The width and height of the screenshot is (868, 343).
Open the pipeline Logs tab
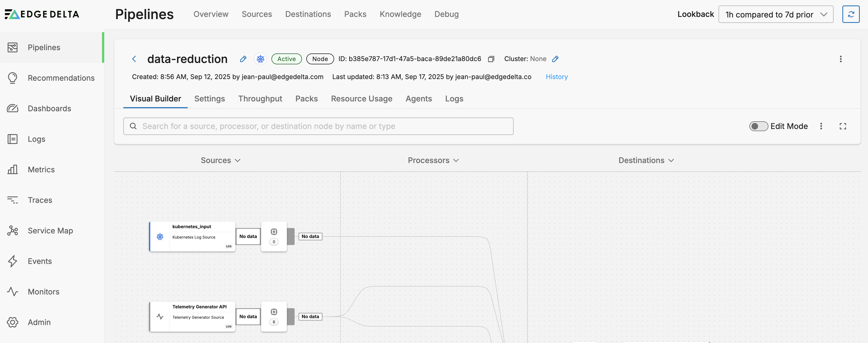coord(454,99)
